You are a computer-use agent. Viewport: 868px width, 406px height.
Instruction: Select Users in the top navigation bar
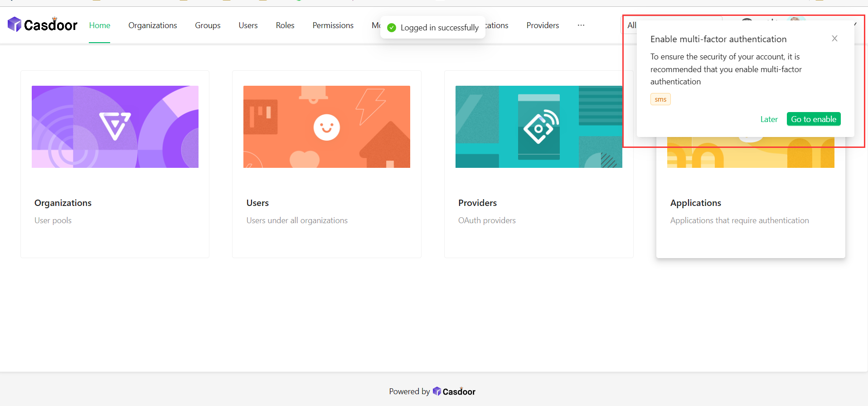248,25
